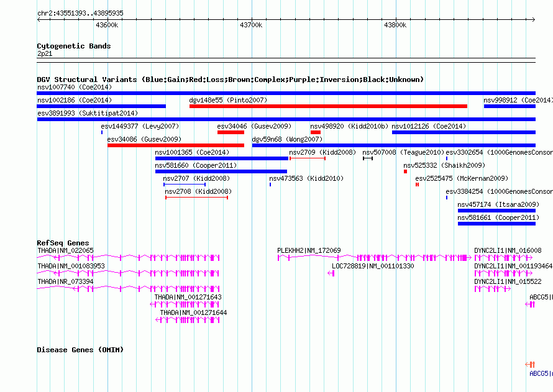Open nsv1001365 (Coe2014) variant label

click(x=192, y=152)
